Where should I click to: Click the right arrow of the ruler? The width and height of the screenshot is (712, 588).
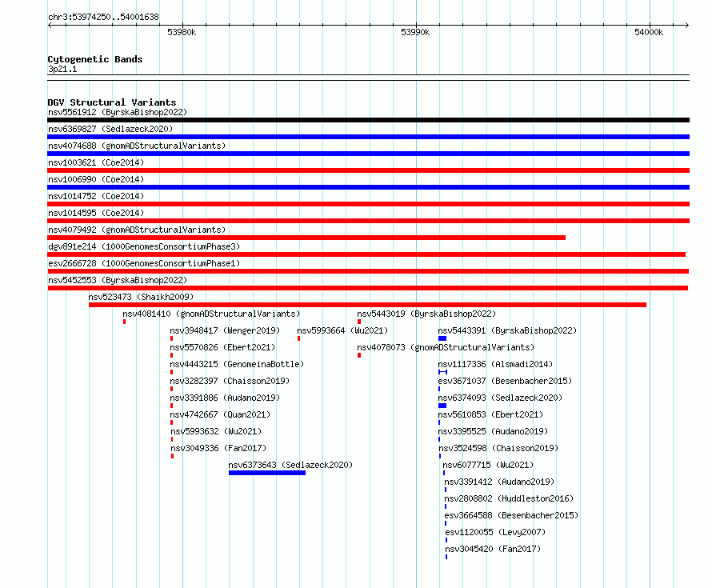point(687,25)
